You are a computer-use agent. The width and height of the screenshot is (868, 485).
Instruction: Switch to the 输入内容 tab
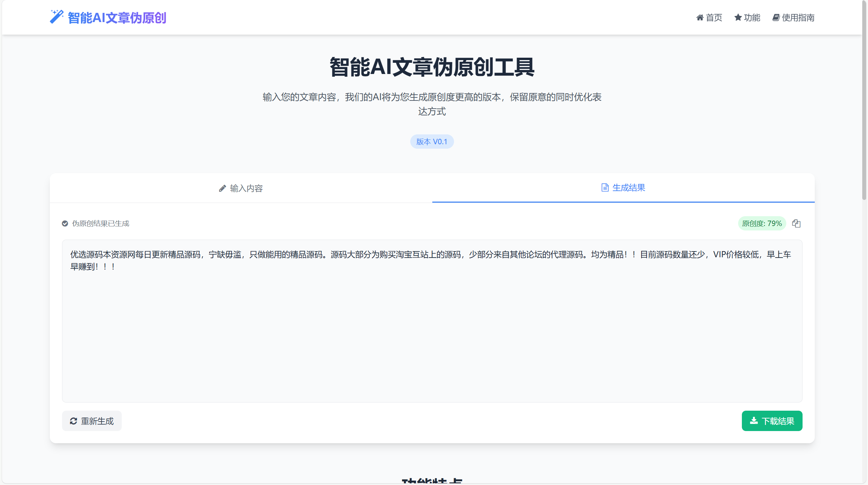241,188
